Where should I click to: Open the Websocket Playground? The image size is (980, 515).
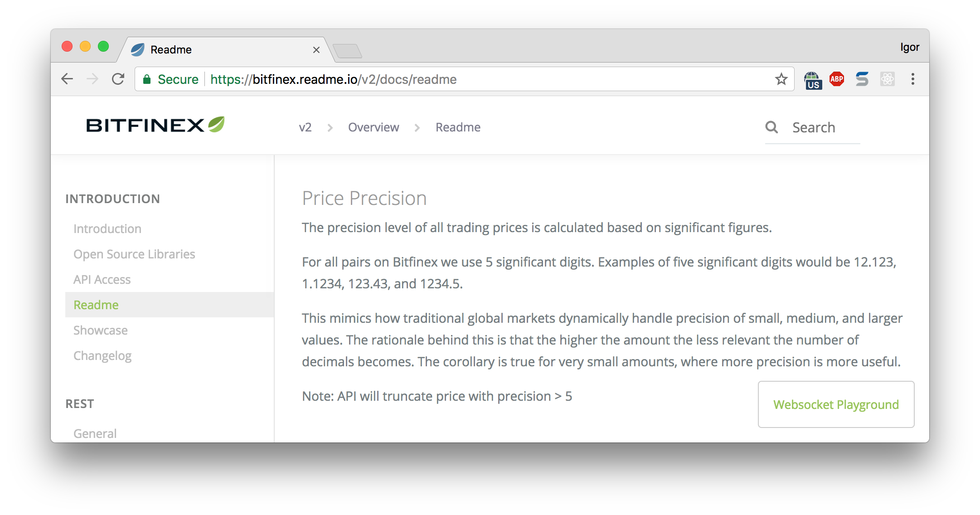835,404
